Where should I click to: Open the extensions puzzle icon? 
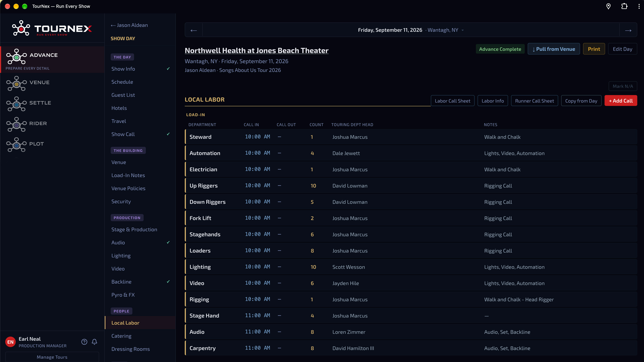(x=624, y=6)
